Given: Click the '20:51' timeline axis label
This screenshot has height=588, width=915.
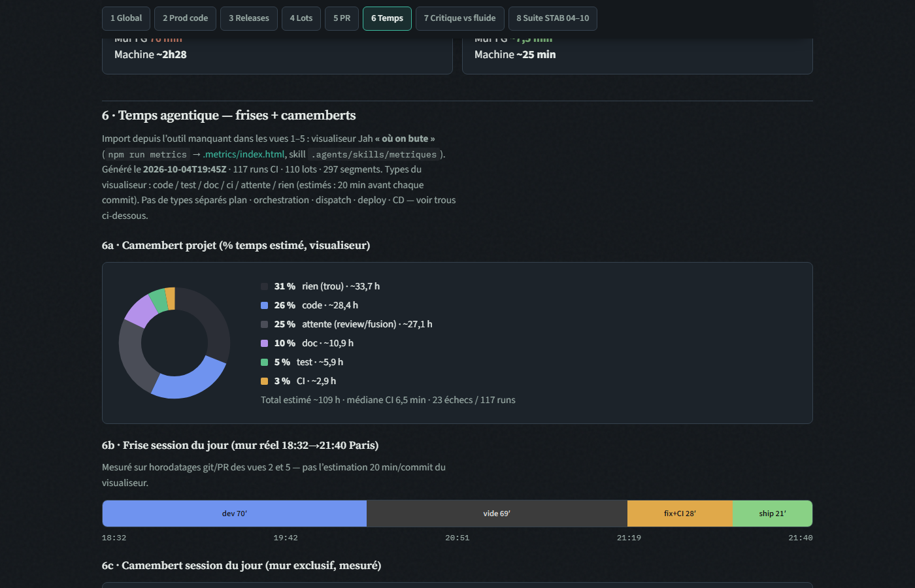Looking at the screenshot, I should 457,538.
